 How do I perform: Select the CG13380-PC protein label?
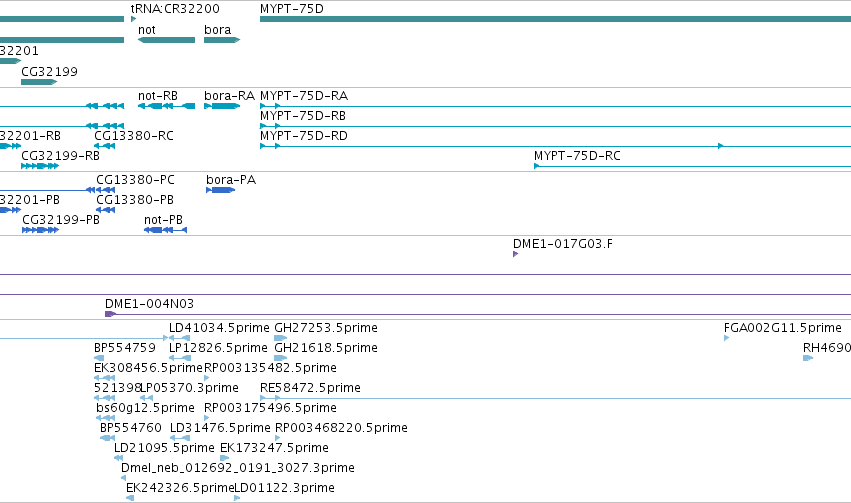135,180
